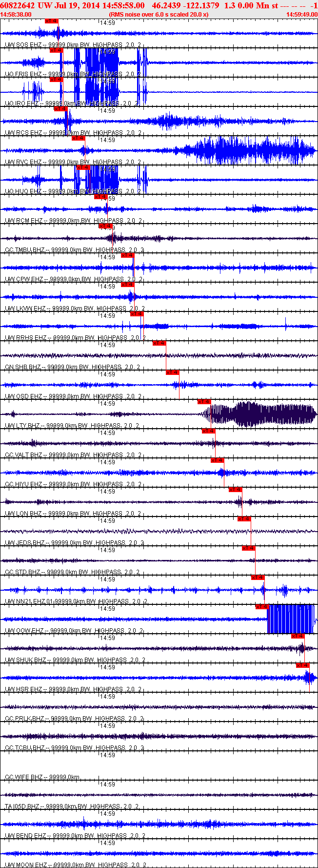Screen dimensions: 318x868
Task: Select the 'UW LTY BHZ' station label
Action: 22,426
